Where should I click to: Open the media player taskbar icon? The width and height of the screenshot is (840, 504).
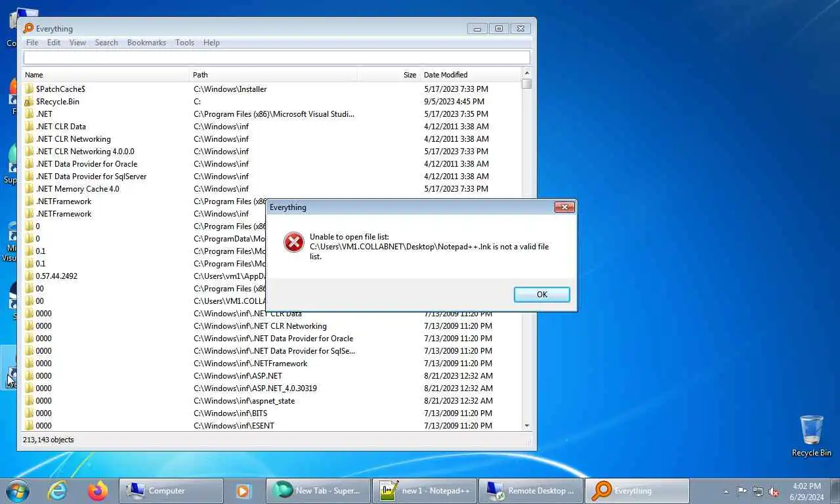(243, 490)
